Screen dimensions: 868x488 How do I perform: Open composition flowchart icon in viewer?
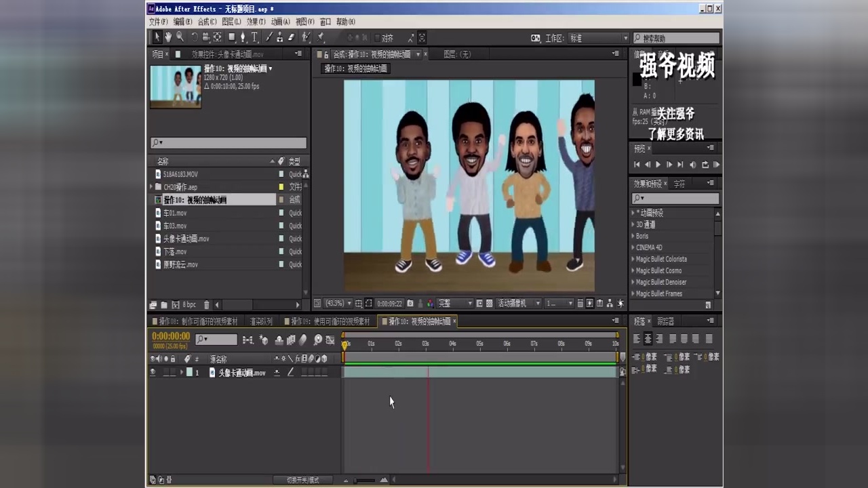point(610,304)
